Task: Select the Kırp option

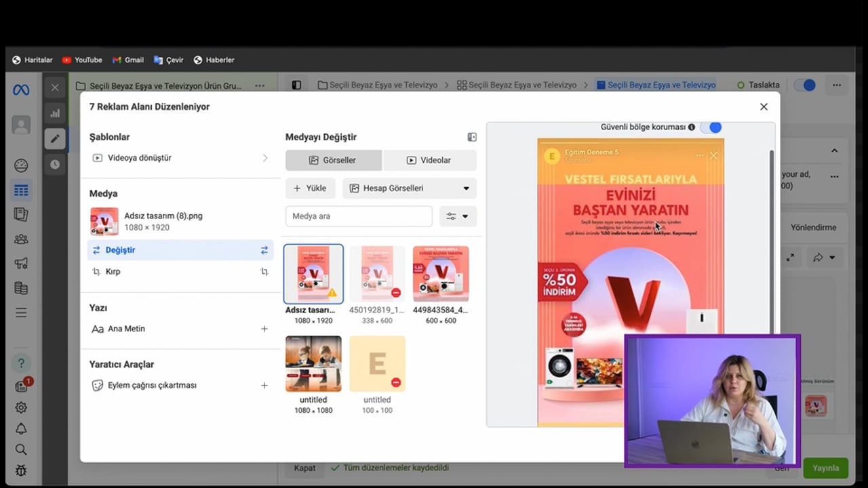Action: coord(180,272)
